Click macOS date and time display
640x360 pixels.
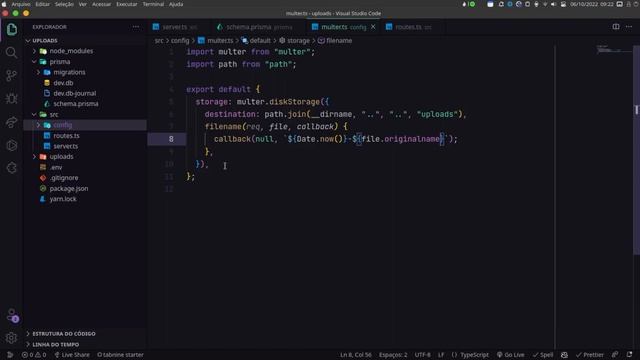(x=592, y=4)
